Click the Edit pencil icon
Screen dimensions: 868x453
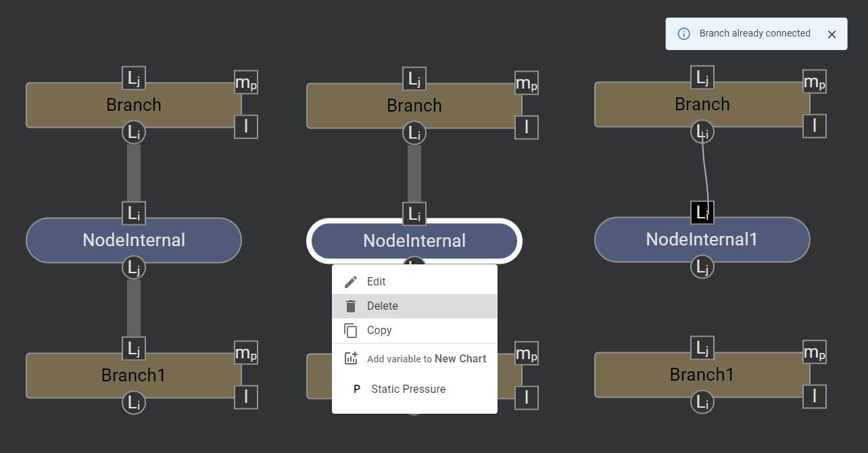click(351, 282)
